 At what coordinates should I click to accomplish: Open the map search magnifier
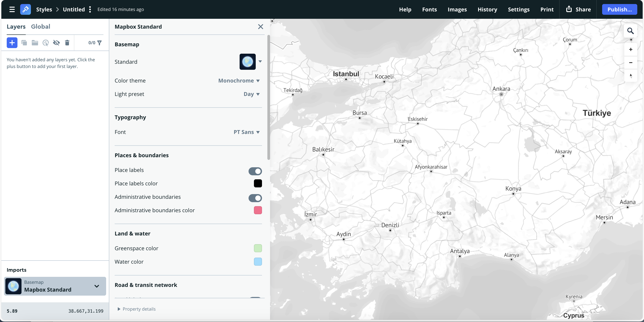click(631, 31)
